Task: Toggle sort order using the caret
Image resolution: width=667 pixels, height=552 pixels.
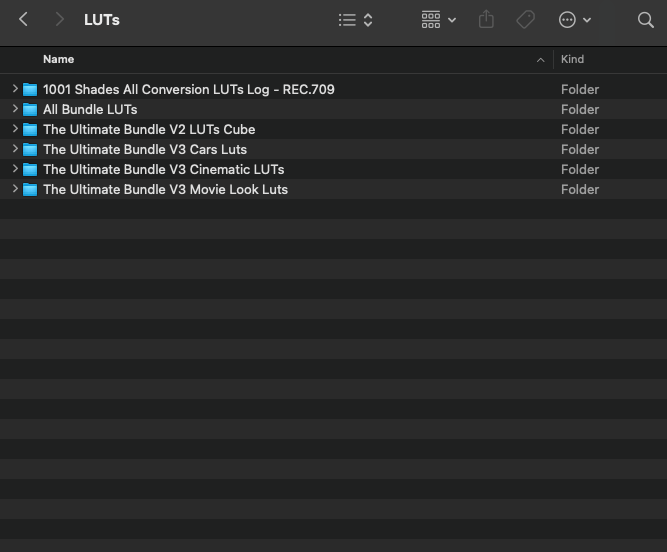Action: tap(541, 60)
